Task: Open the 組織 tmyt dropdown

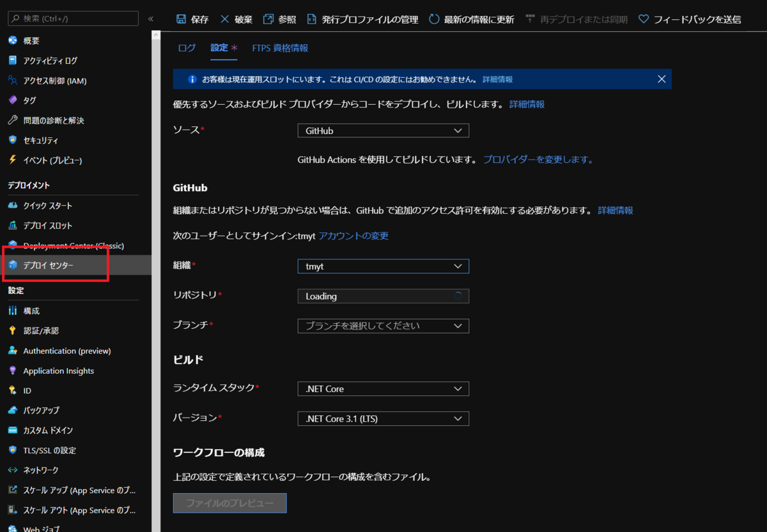Action: click(383, 266)
